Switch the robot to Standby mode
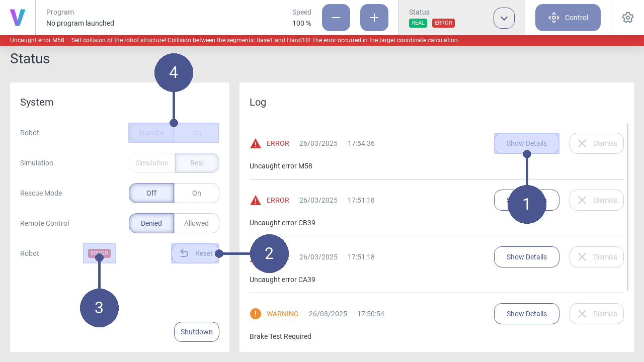 pyautogui.click(x=151, y=132)
